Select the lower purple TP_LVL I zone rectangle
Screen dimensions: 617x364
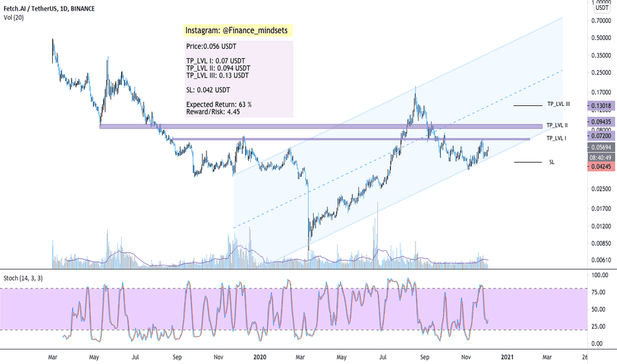click(352, 139)
